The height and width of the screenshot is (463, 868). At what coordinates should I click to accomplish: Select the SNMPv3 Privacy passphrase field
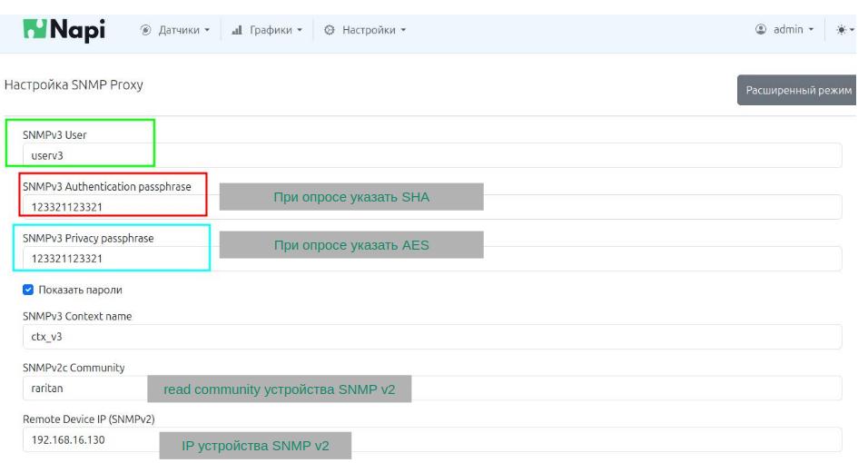[x=636, y=259]
